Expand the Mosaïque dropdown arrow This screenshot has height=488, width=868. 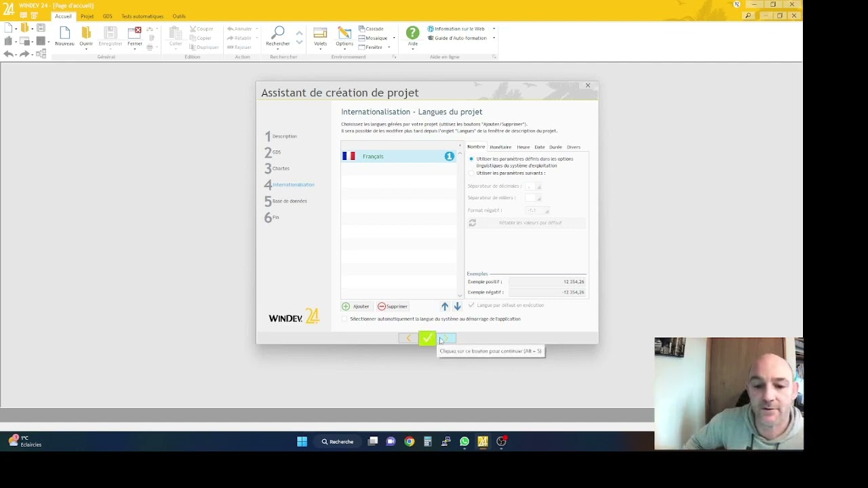[394, 38]
